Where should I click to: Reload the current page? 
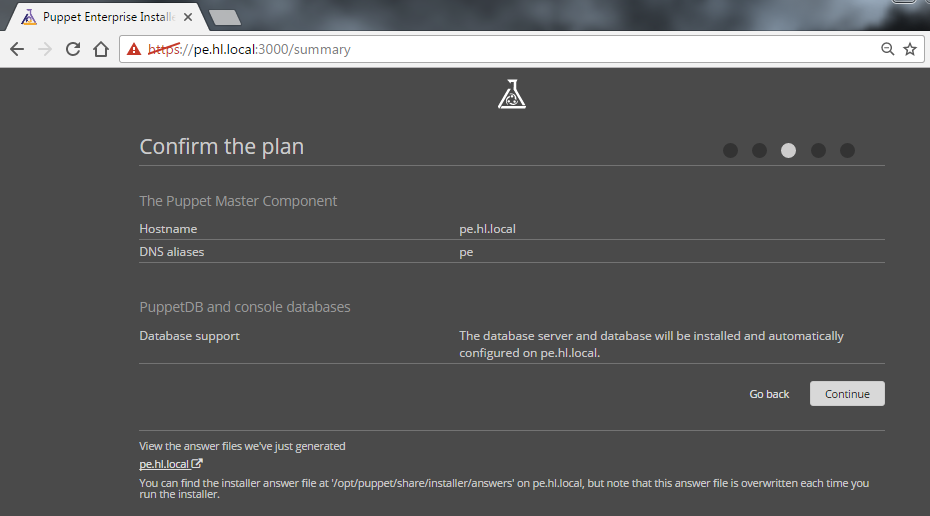[73, 49]
